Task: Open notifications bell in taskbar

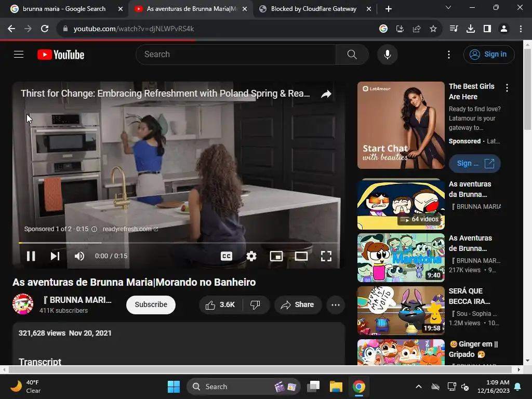Action: 518,387
